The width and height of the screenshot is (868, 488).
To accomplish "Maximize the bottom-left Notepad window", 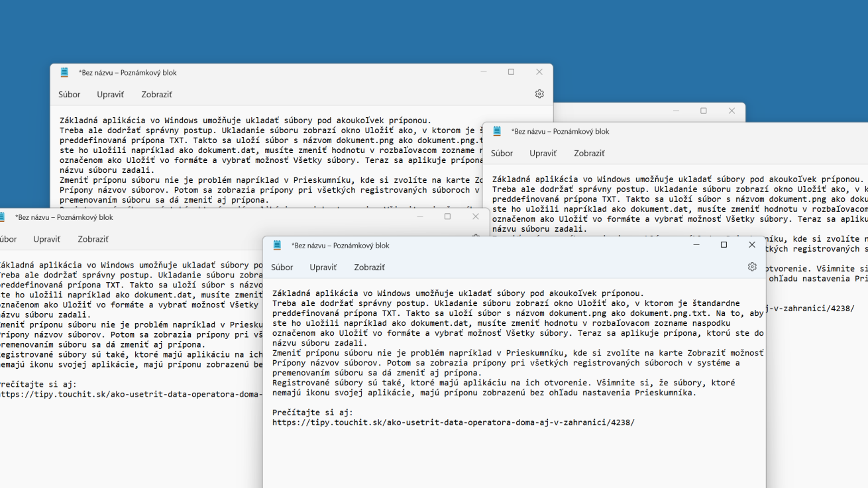I will [447, 217].
